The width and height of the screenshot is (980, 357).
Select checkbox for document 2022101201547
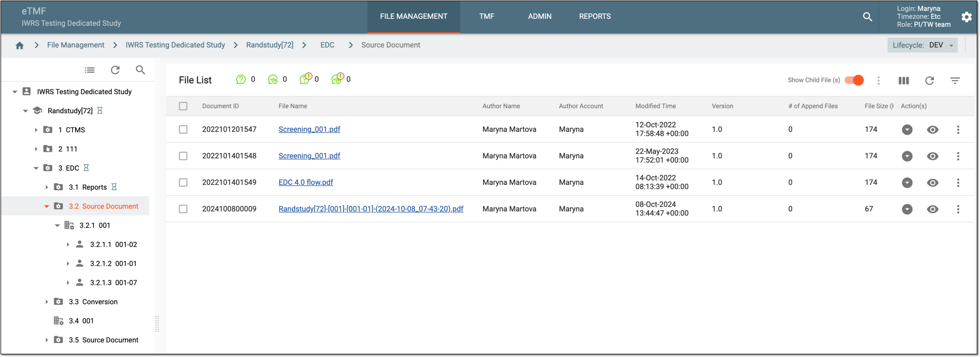[183, 130]
